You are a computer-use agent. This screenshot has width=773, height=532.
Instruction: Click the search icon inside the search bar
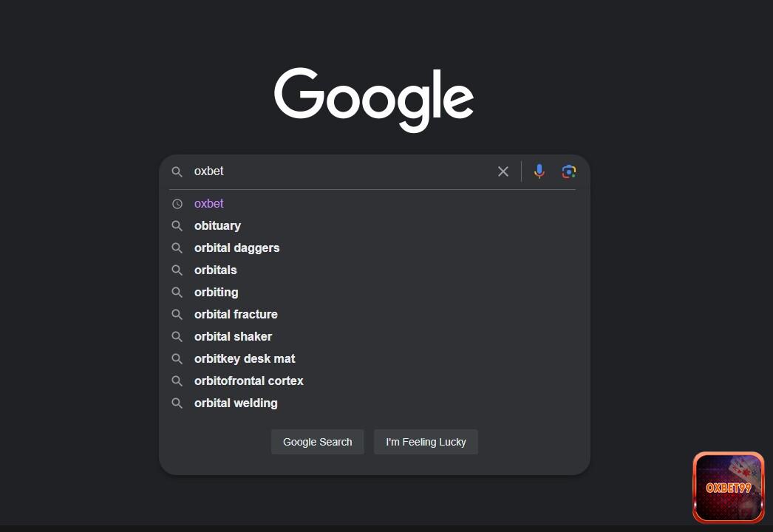[177, 171]
